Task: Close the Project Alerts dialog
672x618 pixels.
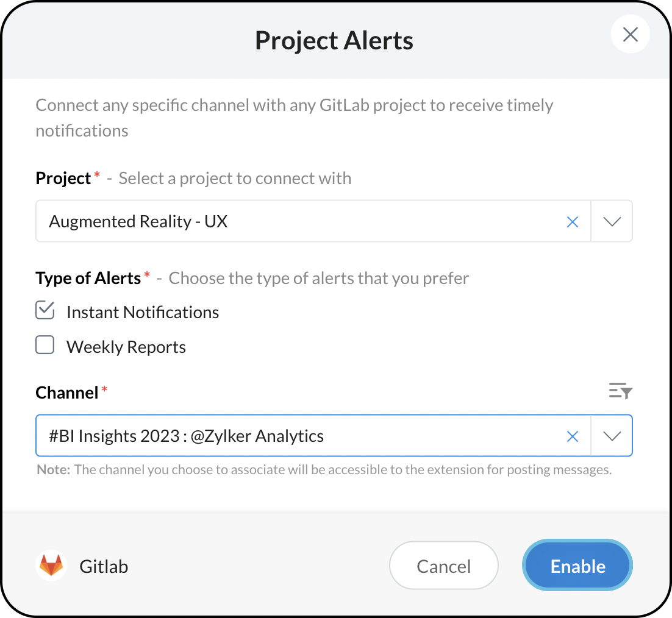Action: [630, 35]
